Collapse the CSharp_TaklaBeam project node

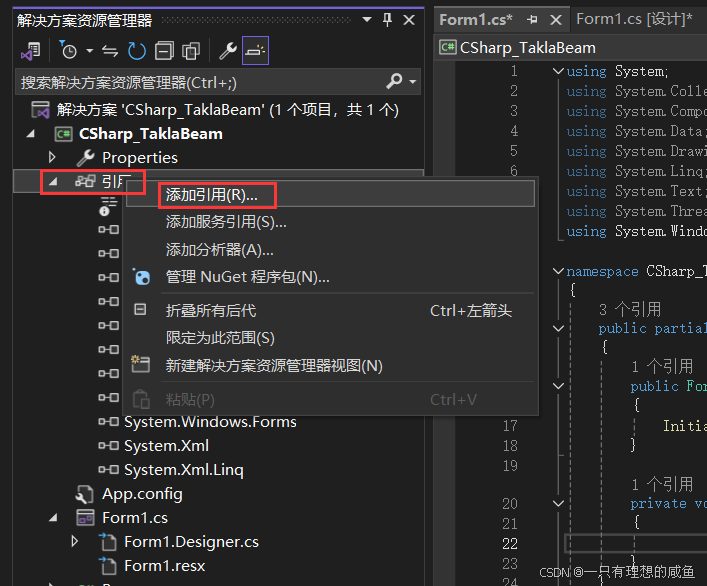[x=31, y=134]
